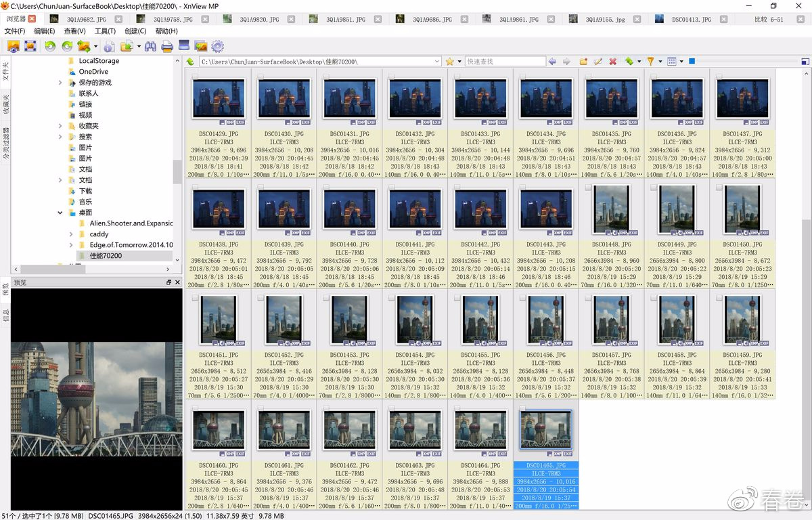Go up one folder with green arrow
This screenshot has width=812, height=520.
pos(191,62)
